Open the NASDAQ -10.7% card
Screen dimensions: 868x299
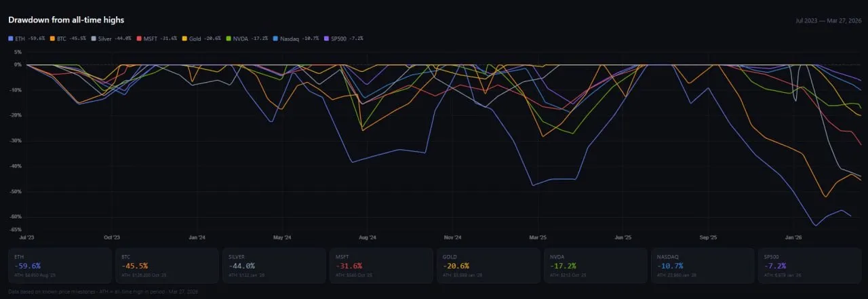[701, 265]
